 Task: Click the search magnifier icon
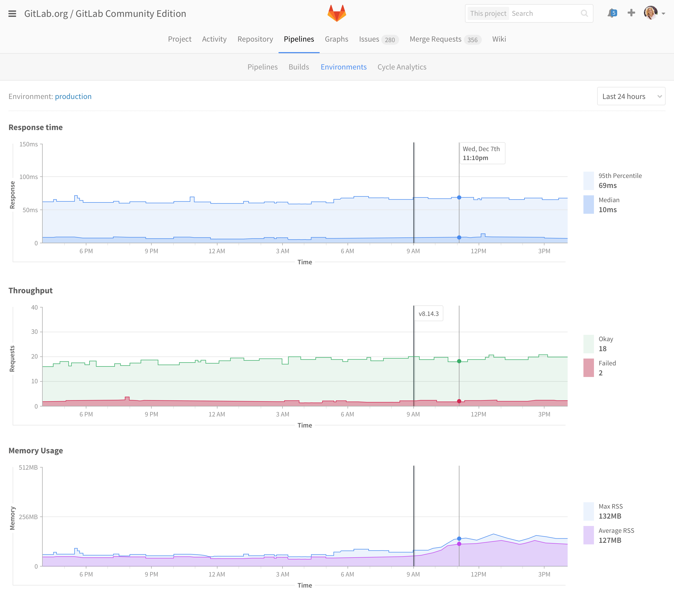coord(584,13)
